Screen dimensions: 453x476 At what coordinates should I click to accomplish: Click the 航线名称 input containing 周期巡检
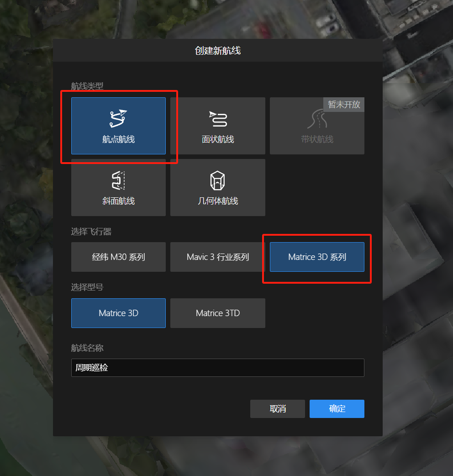(x=217, y=368)
